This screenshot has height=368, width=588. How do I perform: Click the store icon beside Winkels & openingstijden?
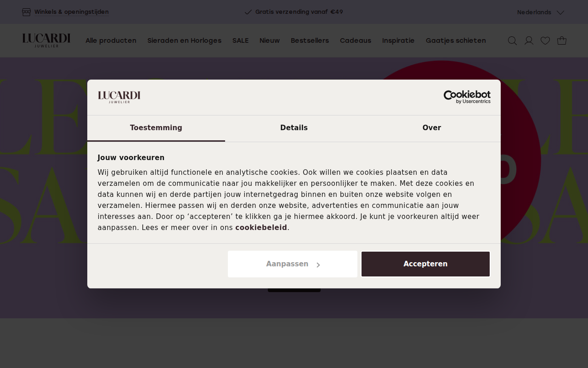26,12
